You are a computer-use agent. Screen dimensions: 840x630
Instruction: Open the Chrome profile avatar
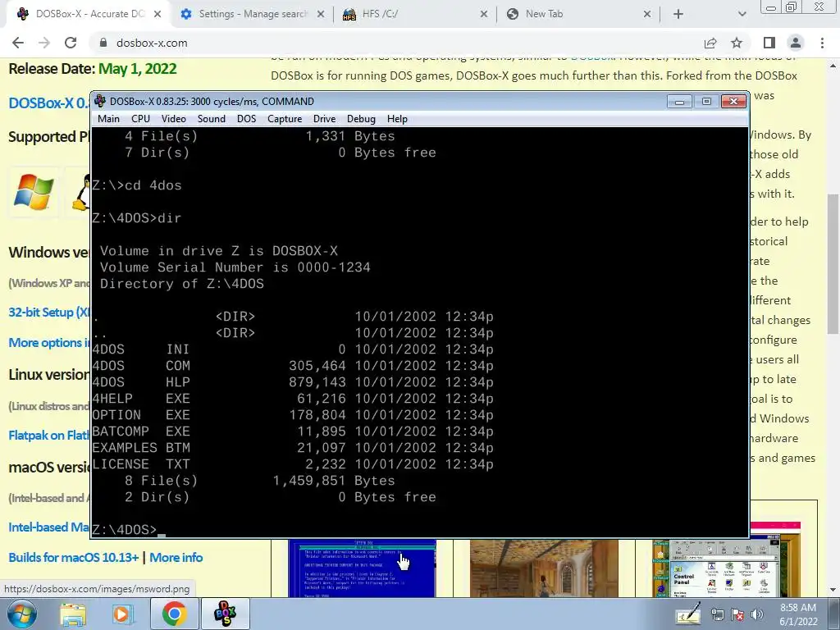796,43
